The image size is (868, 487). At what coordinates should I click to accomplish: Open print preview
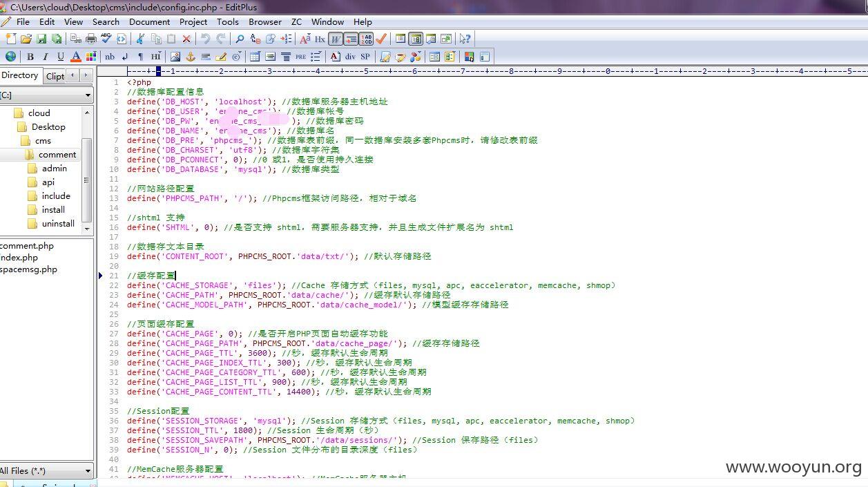(x=75, y=39)
